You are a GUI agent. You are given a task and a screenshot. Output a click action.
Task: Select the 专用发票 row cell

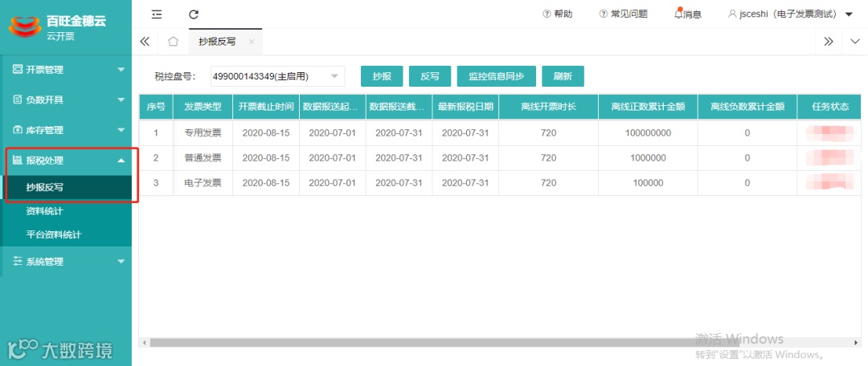[x=203, y=132]
